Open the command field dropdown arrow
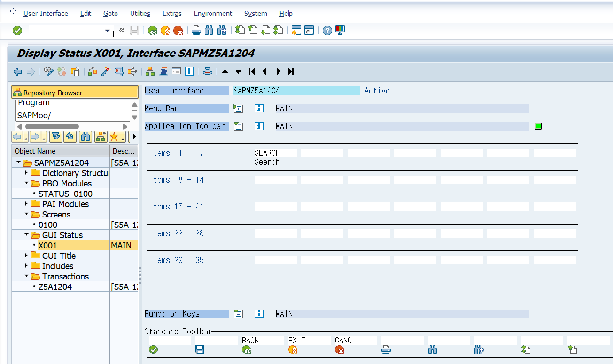Image resolution: width=613 pixels, height=364 pixels. point(108,31)
